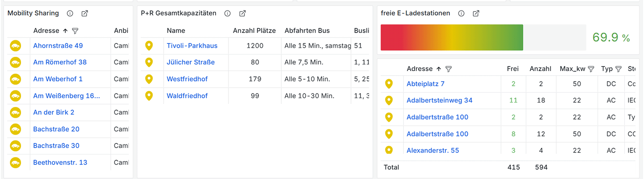
Task: Open Mobility Sharing info icon
Action: (70, 13)
